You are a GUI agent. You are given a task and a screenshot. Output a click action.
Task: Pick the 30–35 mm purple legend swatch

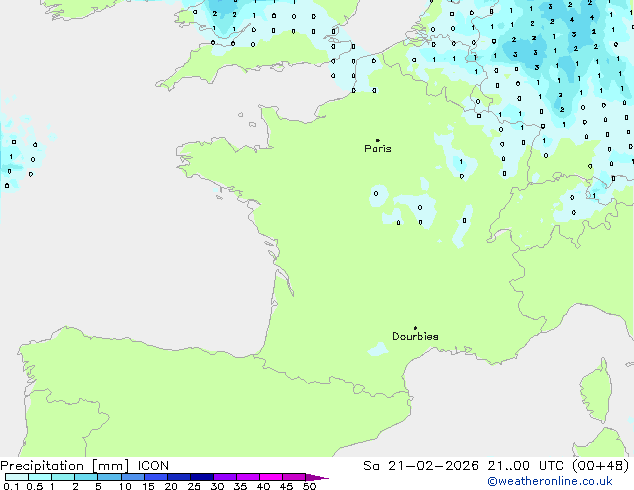pos(225,477)
